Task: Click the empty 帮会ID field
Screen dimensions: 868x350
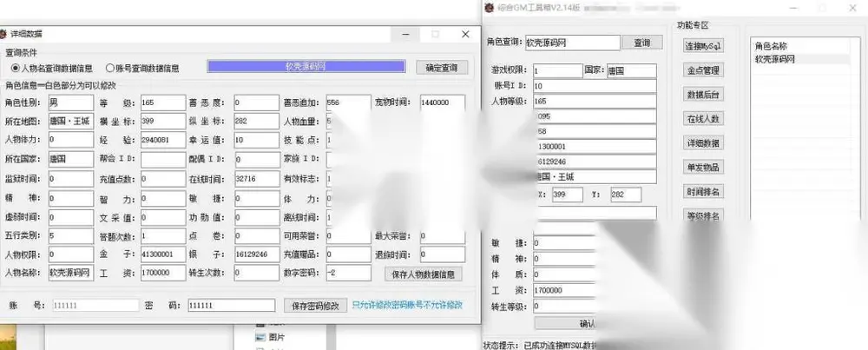Action: 163,160
